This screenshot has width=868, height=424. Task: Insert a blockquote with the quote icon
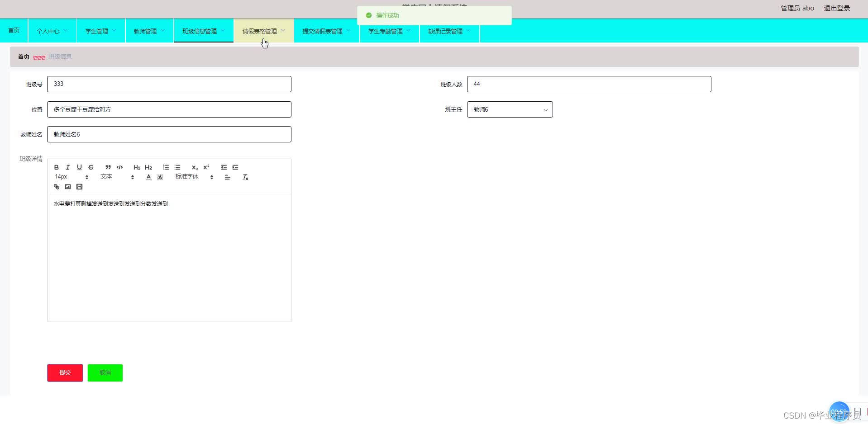(108, 167)
